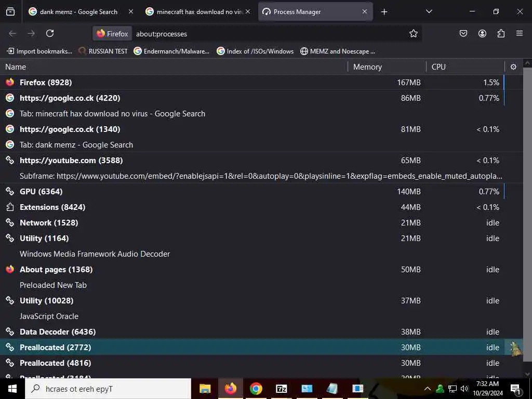Click the Firefox taskbar icon
The image size is (532, 399).
(x=230, y=389)
